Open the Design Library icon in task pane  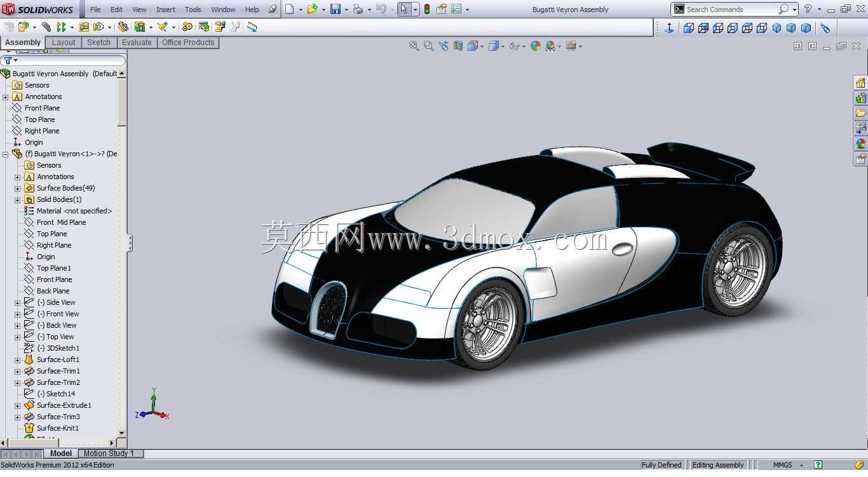[x=860, y=98]
